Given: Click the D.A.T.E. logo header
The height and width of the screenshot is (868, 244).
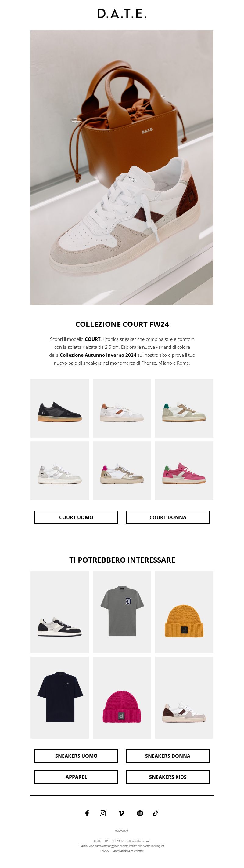Looking at the screenshot, I should 122,13.
